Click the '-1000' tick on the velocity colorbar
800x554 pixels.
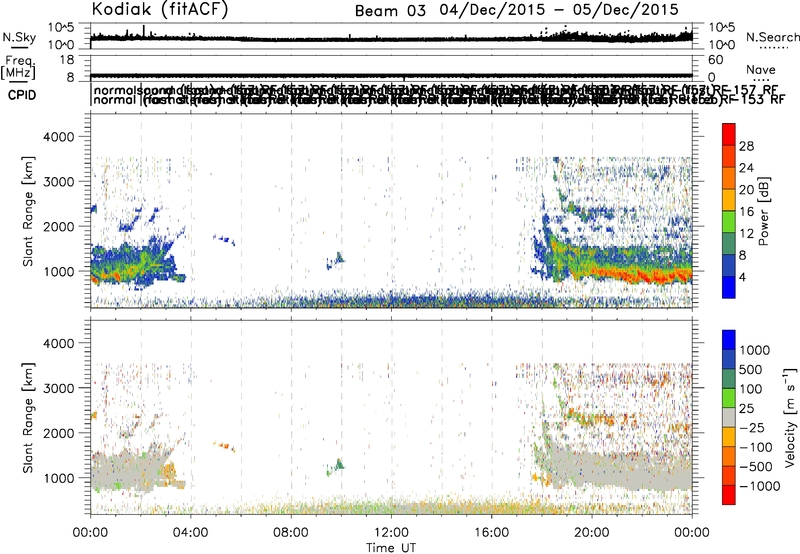pyautogui.click(x=759, y=486)
